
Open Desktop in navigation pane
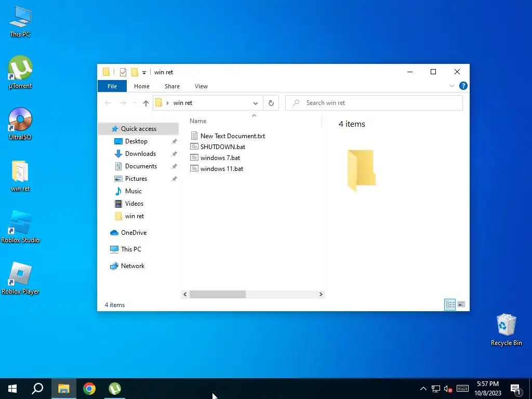tap(136, 141)
